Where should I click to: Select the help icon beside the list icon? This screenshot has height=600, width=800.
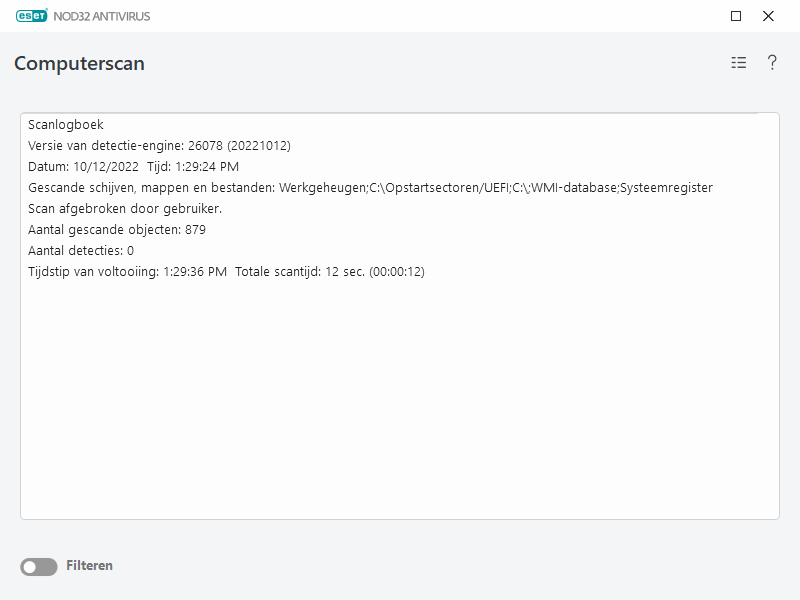(x=771, y=62)
